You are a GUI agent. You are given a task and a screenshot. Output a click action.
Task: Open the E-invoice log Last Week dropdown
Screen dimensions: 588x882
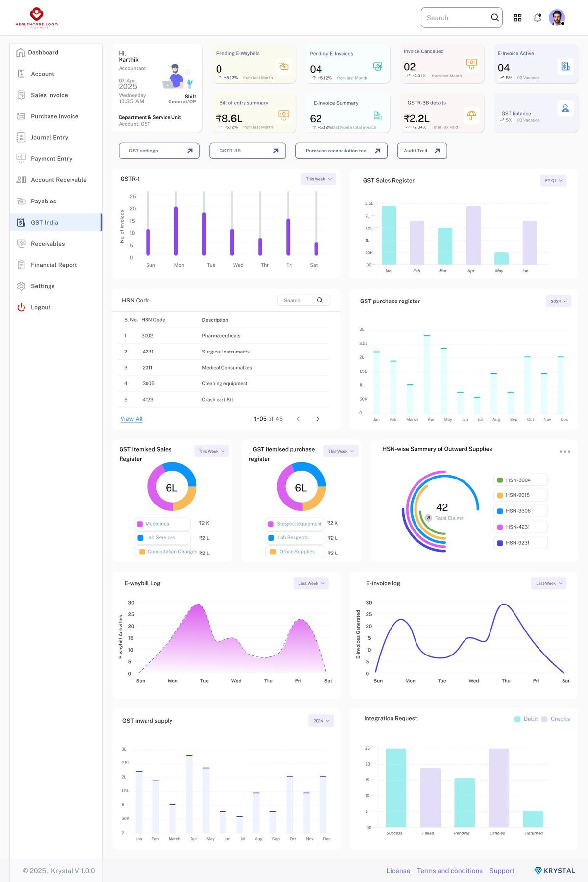click(x=549, y=583)
